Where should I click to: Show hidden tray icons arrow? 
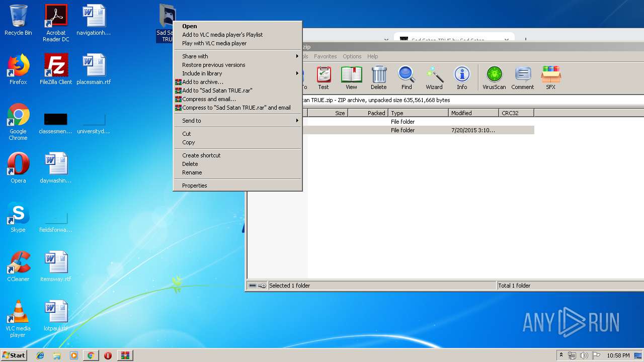[x=561, y=355]
